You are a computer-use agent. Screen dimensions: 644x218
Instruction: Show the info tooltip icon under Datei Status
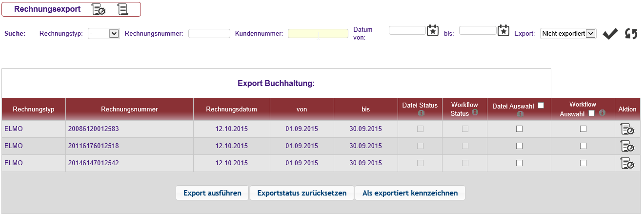pos(420,114)
